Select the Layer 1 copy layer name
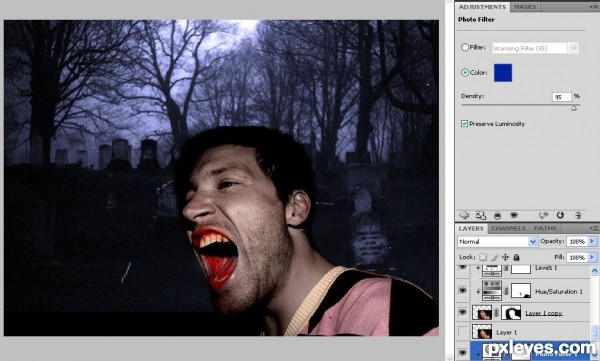Screen dimensions: 600x361 pos(543,313)
